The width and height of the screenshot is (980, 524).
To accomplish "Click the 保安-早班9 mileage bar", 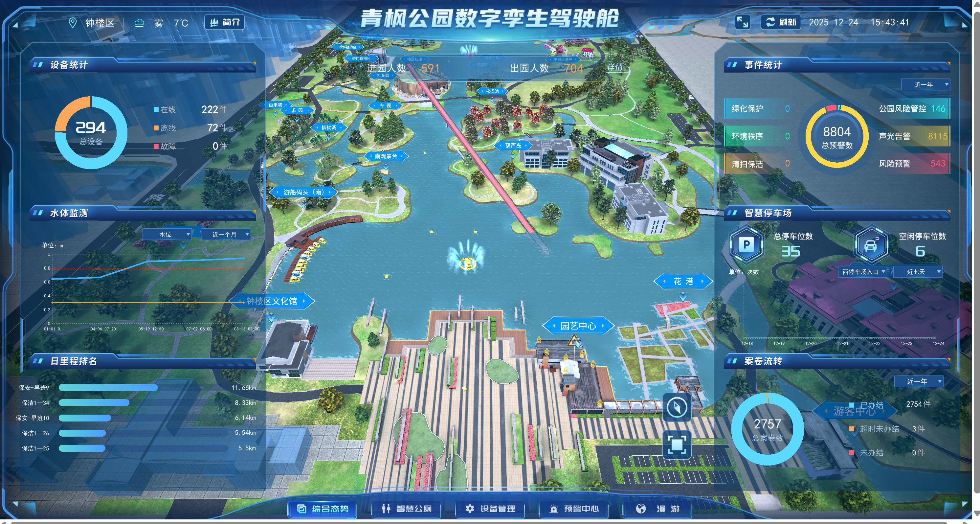I will 108,388.
